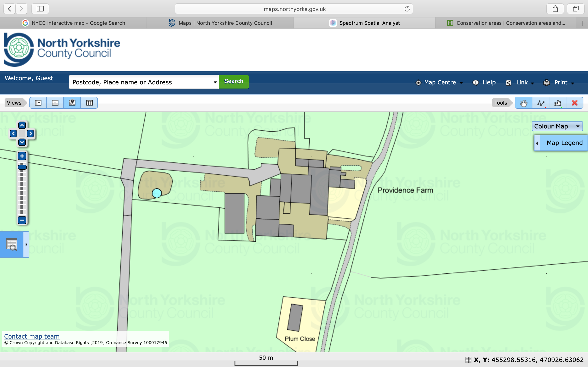Zoom out with minus button
Image resolution: width=588 pixels, height=367 pixels.
coord(22,220)
